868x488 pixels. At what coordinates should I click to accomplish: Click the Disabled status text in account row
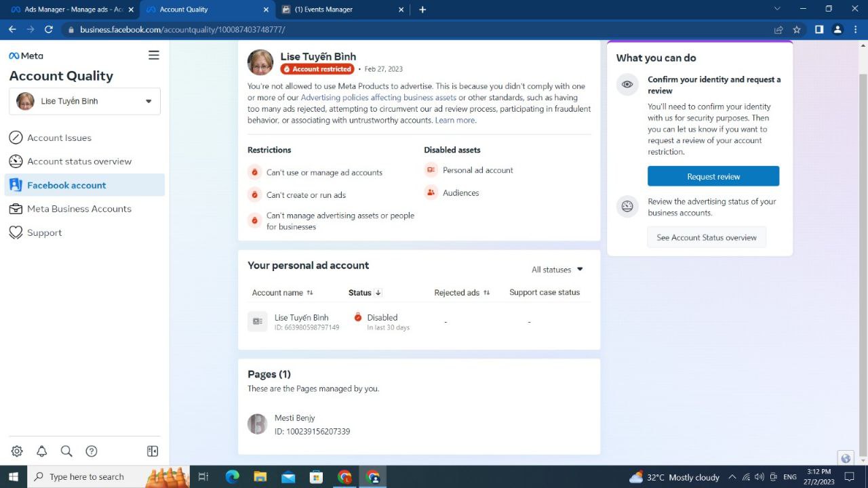pos(382,317)
